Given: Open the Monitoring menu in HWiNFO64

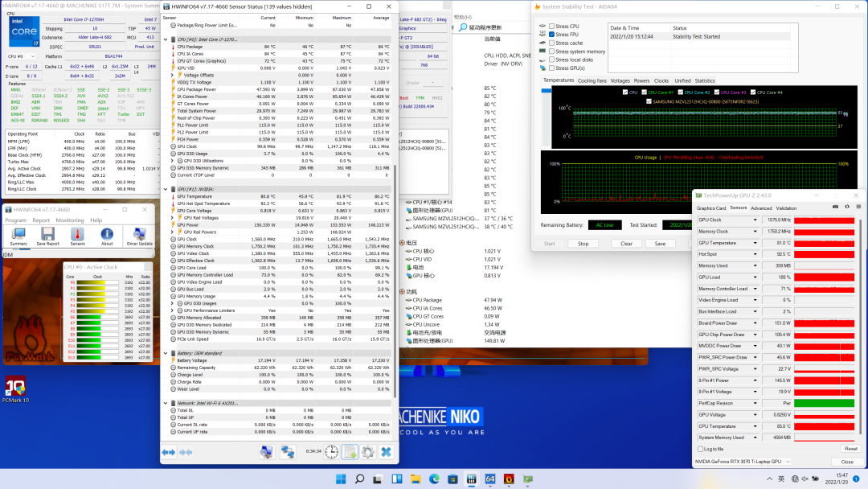Looking at the screenshot, I should pos(69,220).
